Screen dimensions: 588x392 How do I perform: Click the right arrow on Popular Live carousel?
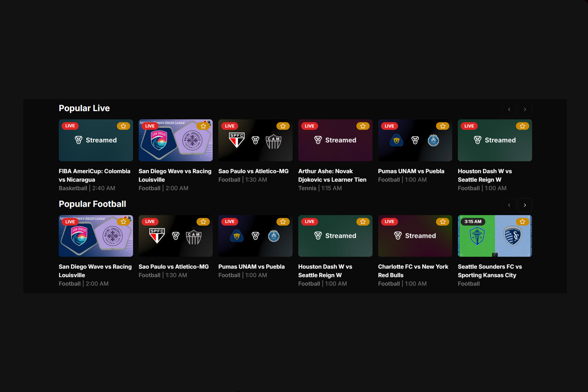(525, 109)
